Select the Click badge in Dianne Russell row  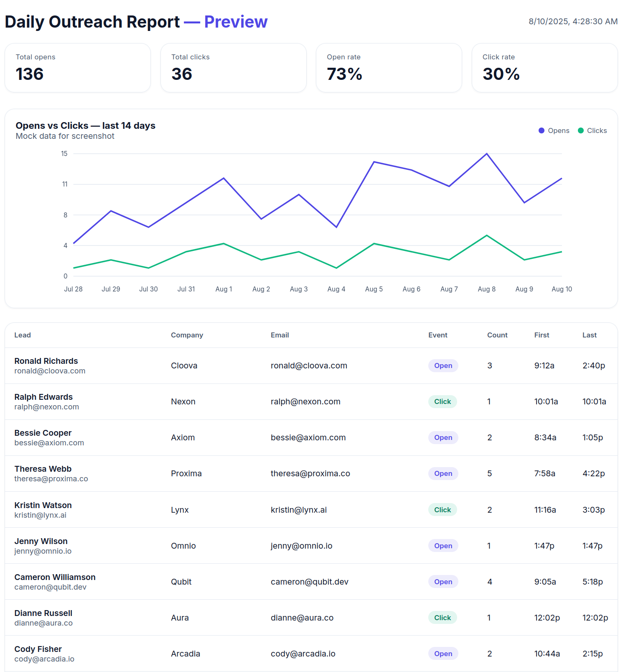[x=442, y=618]
